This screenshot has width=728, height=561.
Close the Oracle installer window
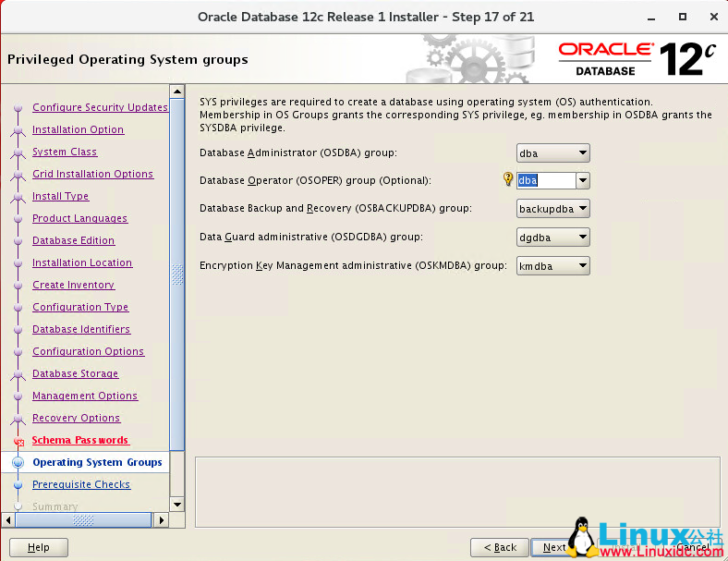coord(714,17)
